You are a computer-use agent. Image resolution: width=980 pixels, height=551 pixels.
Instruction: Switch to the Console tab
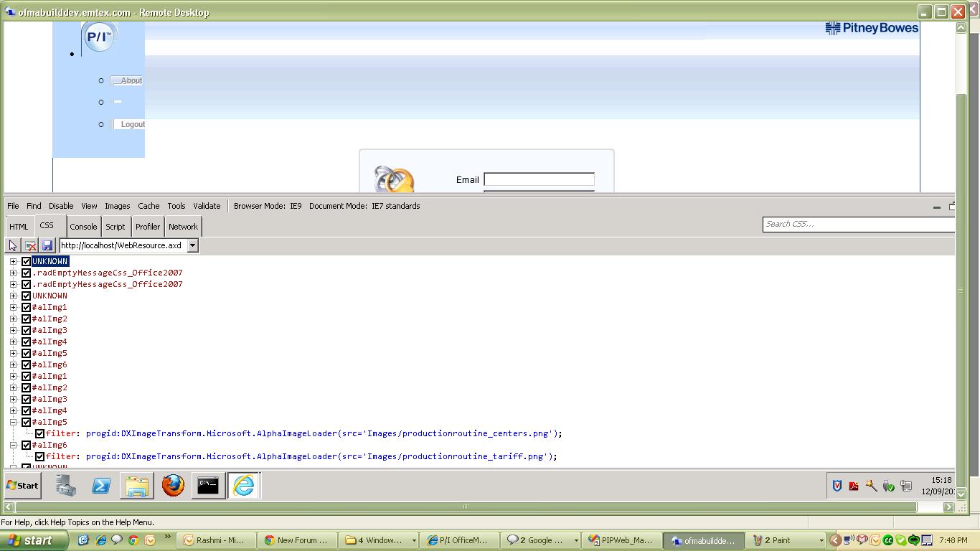click(x=83, y=227)
